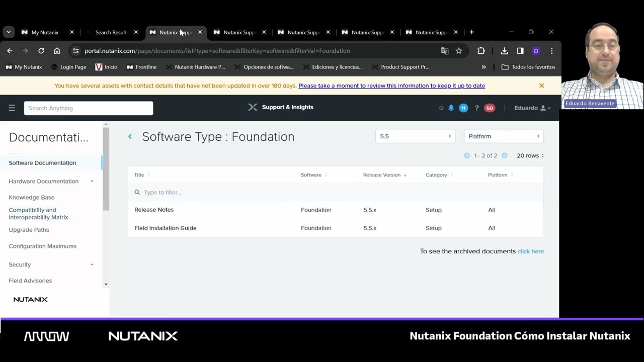Go to next results page arrow

click(505, 155)
